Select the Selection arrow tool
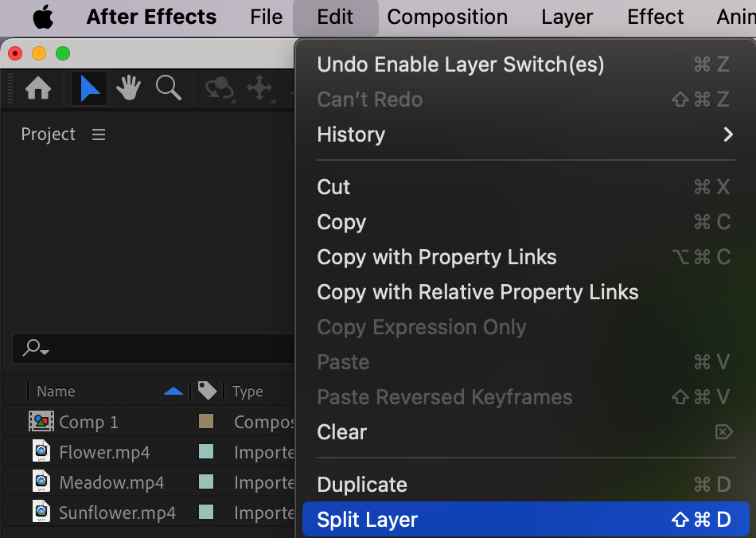This screenshot has width=756, height=538. click(x=89, y=88)
